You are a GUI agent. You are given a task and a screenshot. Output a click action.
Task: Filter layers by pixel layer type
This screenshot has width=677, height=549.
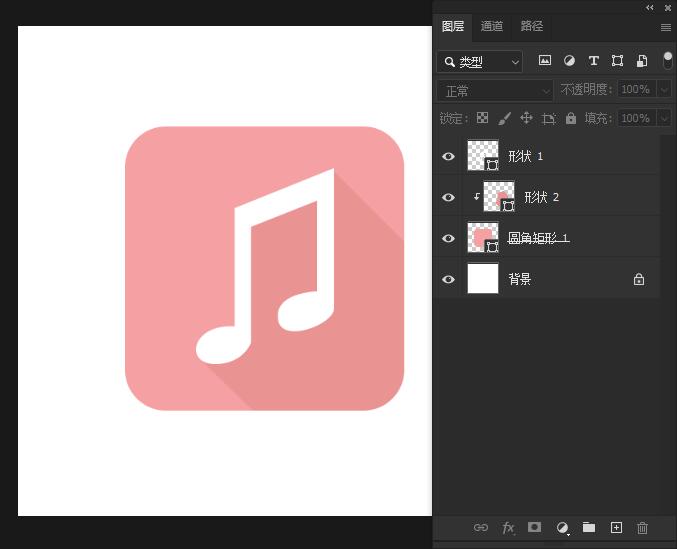click(x=545, y=60)
